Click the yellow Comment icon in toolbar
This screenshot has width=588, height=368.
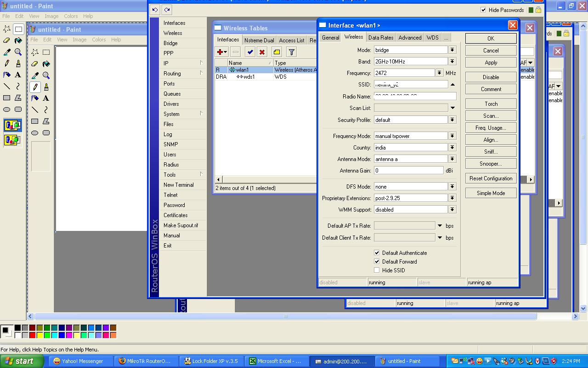pos(277,52)
